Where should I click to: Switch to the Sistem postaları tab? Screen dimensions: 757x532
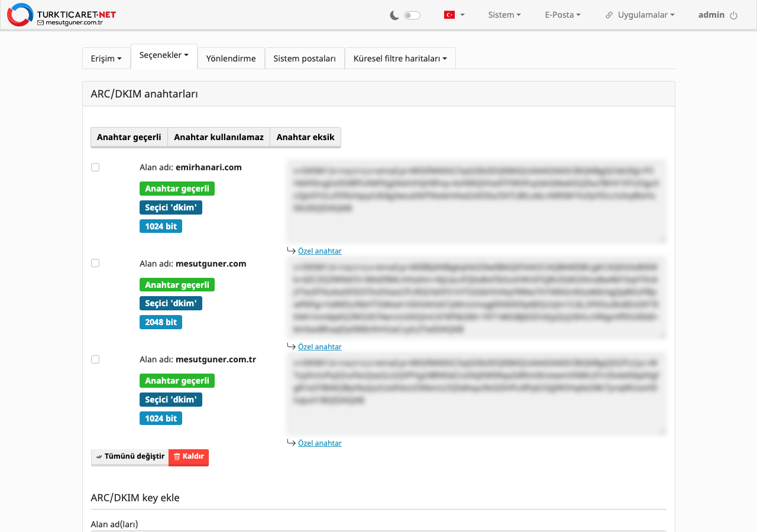pyautogui.click(x=305, y=59)
